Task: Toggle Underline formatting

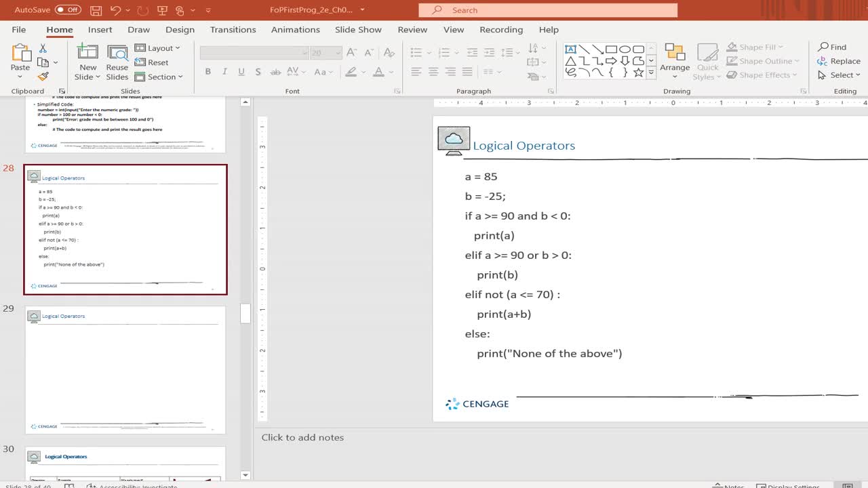Action: [241, 72]
